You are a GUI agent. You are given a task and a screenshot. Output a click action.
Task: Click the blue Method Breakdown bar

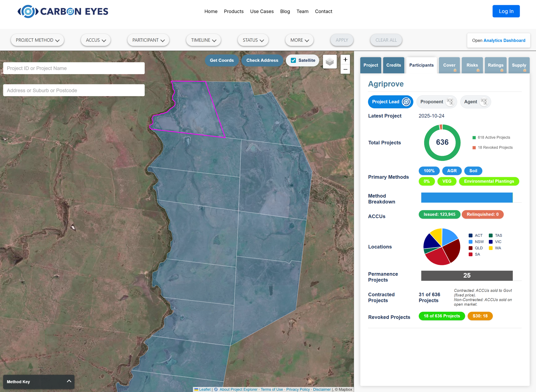(467, 198)
